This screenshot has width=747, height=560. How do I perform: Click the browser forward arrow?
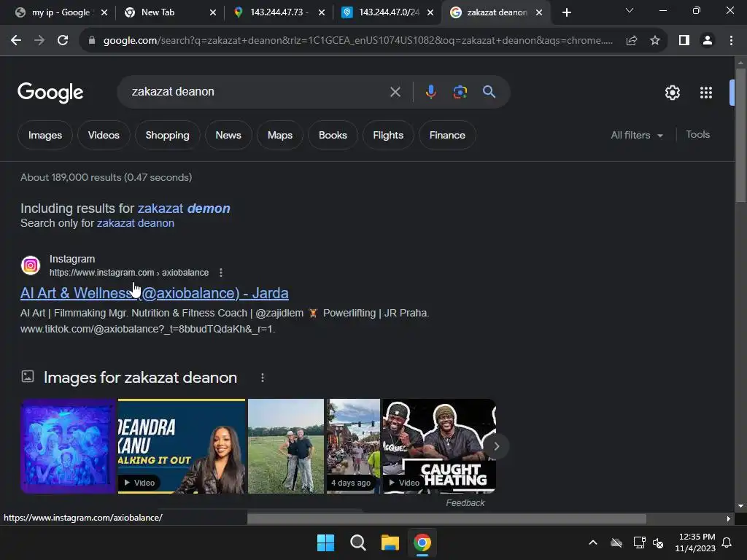click(x=39, y=41)
